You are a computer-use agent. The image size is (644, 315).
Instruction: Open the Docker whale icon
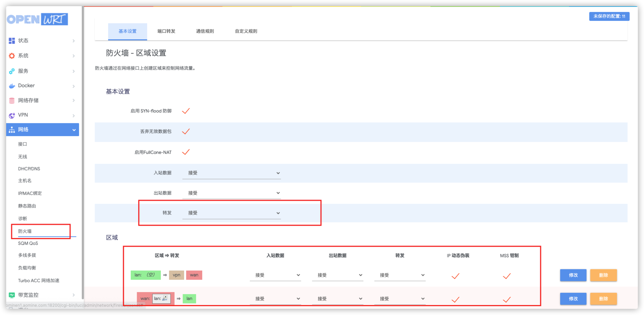point(11,86)
